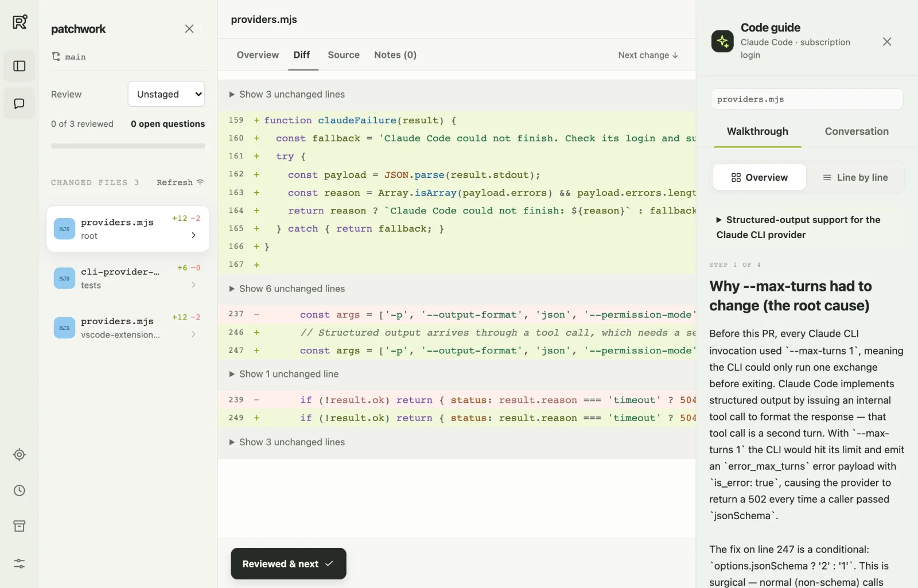Switch to the Overview tab
This screenshot has height=588, width=918.
[258, 55]
